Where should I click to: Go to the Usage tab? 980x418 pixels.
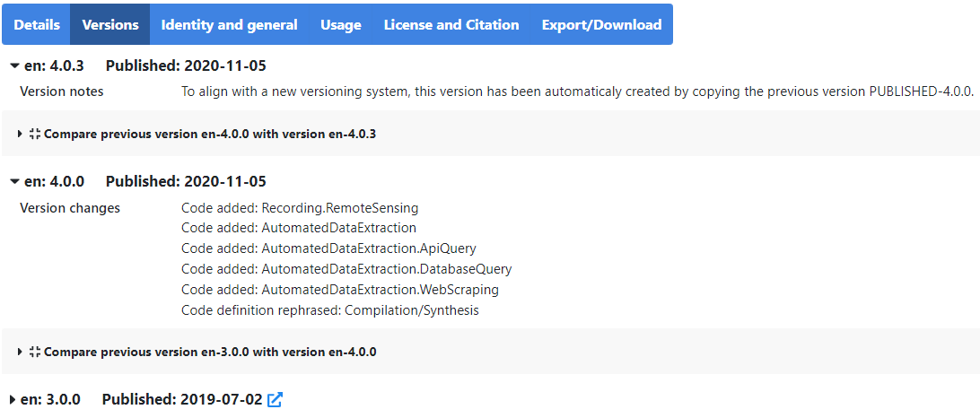coord(341,24)
